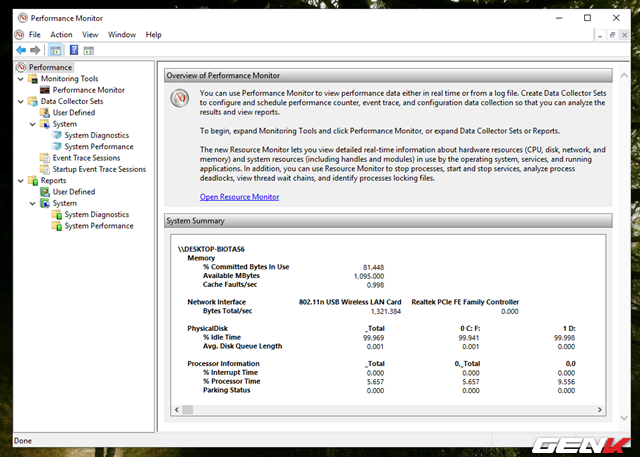
Task: Select User Defined under Reports
Action: [73, 191]
